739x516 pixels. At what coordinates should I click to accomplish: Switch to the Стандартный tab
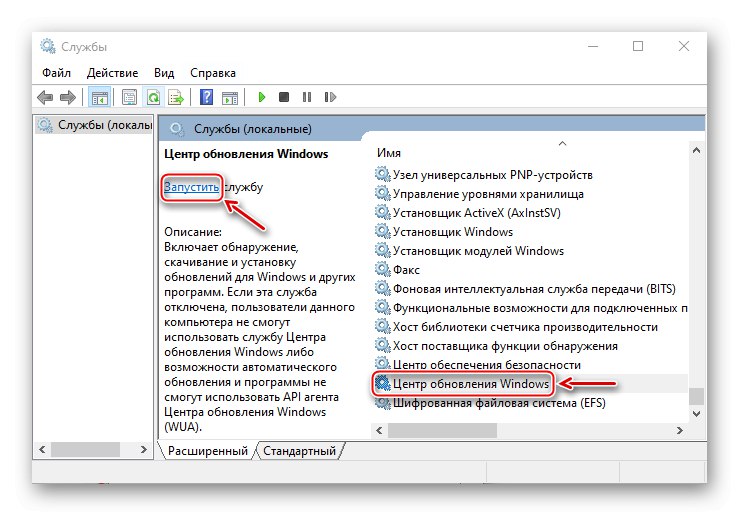tap(299, 451)
